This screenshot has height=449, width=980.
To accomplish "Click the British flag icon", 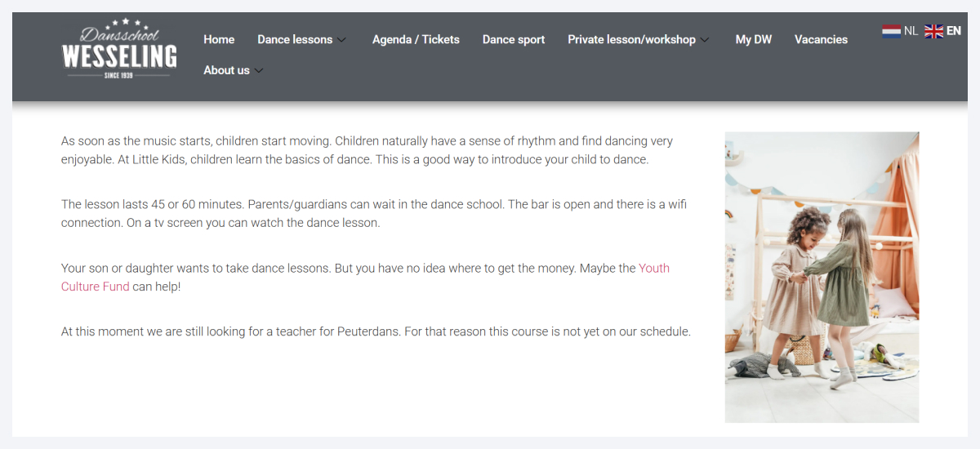I will 933,31.
